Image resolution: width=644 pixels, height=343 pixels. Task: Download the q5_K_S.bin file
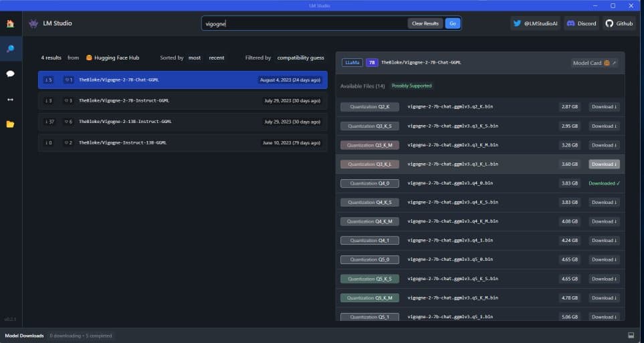point(604,279)
